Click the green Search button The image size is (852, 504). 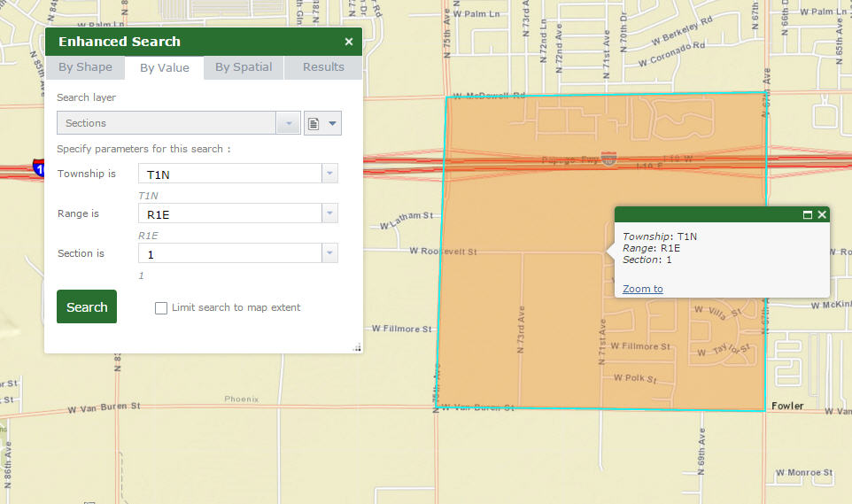pyautogui.click(x=87, y=306)
